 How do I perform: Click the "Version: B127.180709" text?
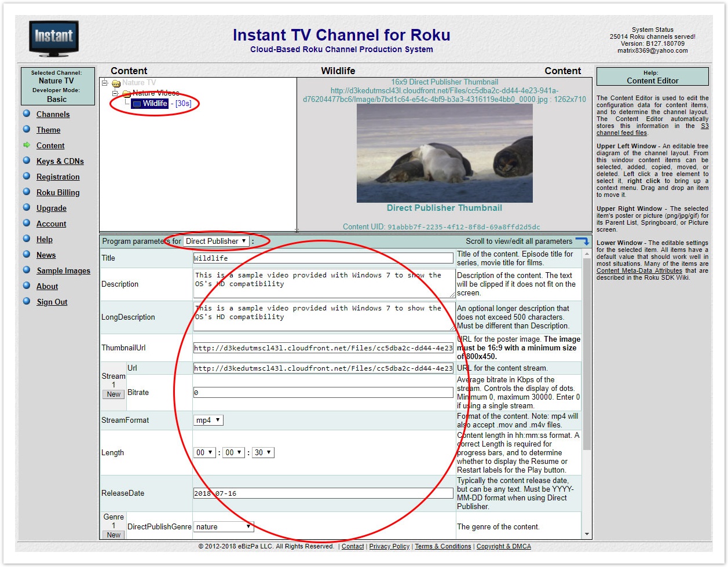coord(653,43)
